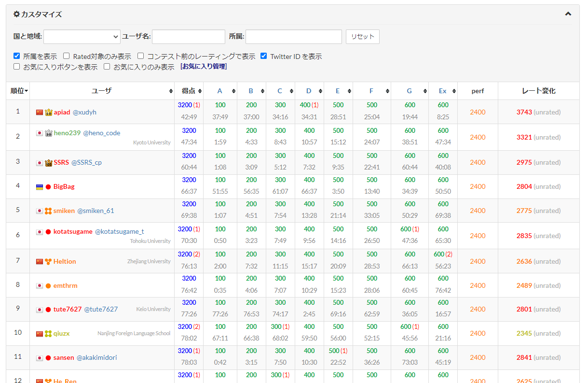Open the @heno_code Twitter link
588x383 pixels.
pyautogui.click(x=102, y=133)
